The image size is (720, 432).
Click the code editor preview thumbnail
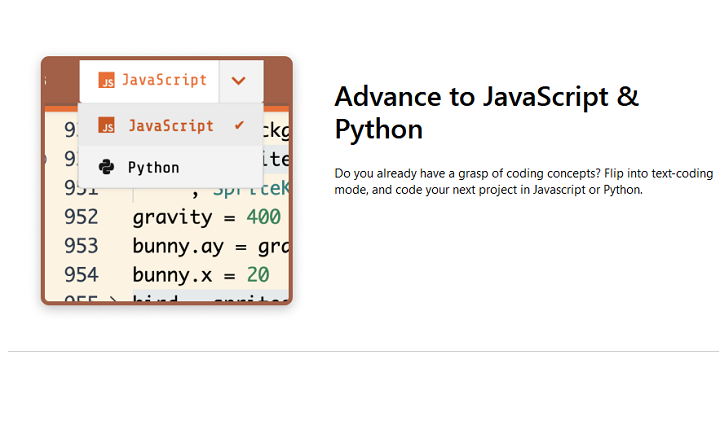[167, 180]
